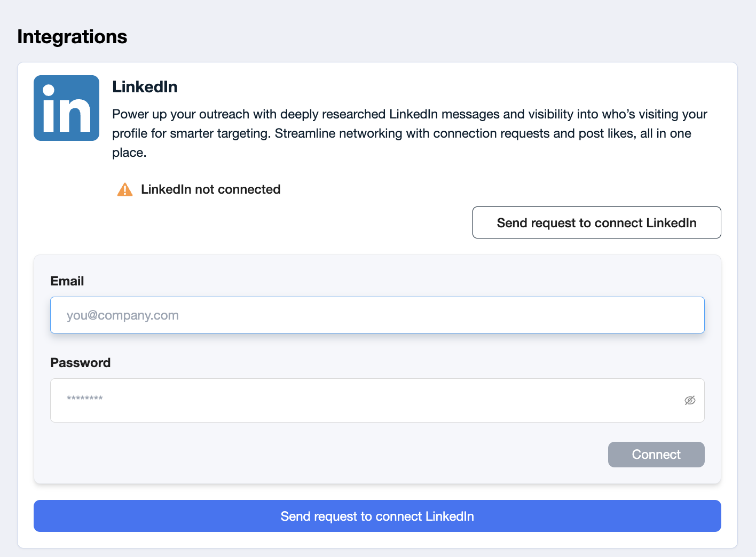Click the outlined Send request to connect LinkedIn button

(596, 222)
